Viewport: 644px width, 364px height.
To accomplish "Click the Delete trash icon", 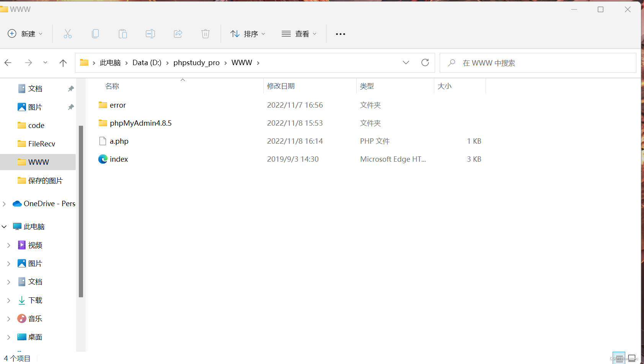I will 205,34.
